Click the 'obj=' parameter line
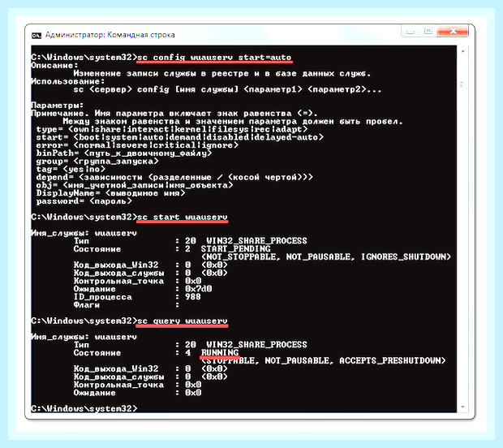 pos(135,185)
